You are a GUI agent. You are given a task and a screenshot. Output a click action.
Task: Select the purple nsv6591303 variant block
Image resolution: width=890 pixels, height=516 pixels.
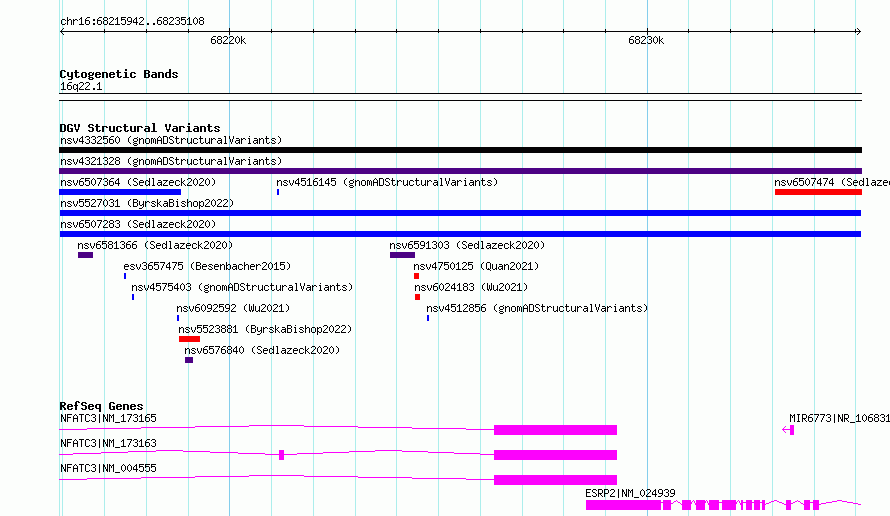(x=402, y=255)
